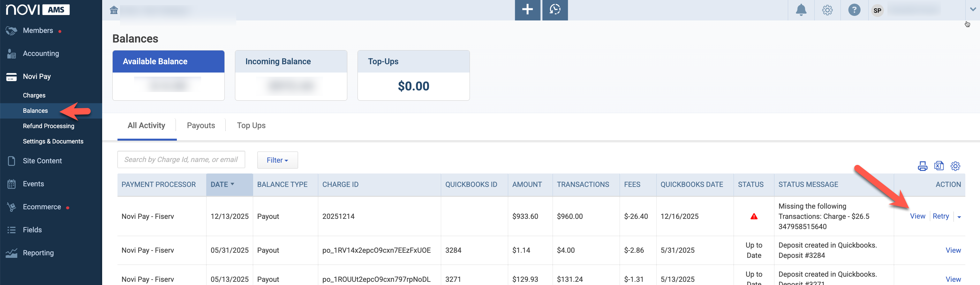Expand the Filter dropdown
This screenshot has width=980, height=285.
(277, 160)
